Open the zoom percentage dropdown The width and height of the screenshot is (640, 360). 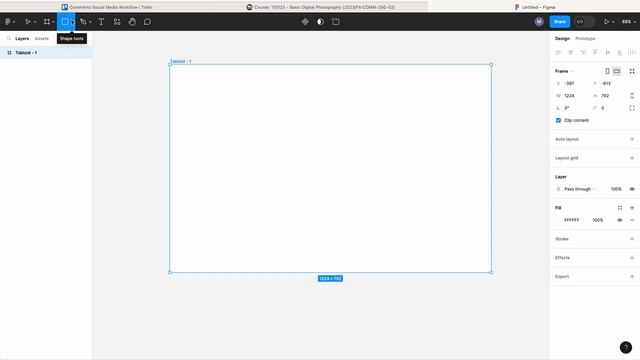pos(629,22)
